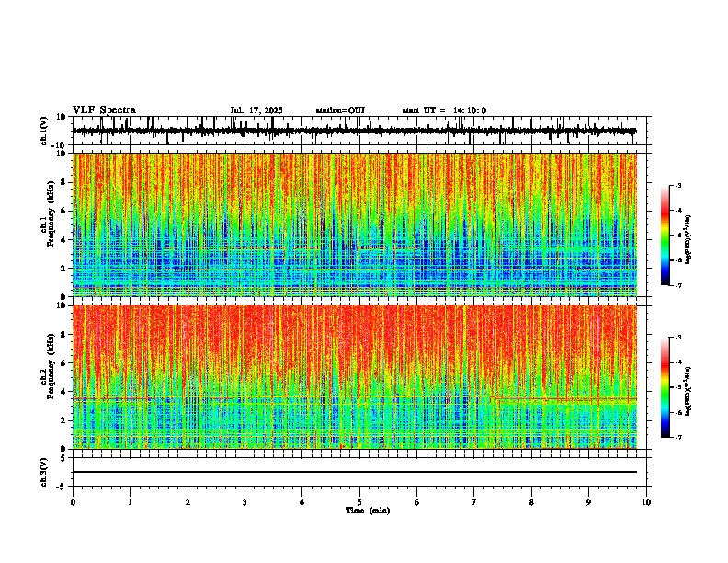This screenshot has height=563, width=728.
Task: Click the ch.1 spectrogram color scale bar
Action: 665,236
